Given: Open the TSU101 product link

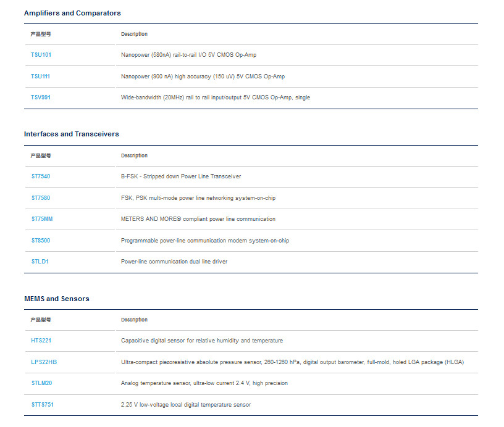Looking at the screenshot, I should click(x=41, y=55).
